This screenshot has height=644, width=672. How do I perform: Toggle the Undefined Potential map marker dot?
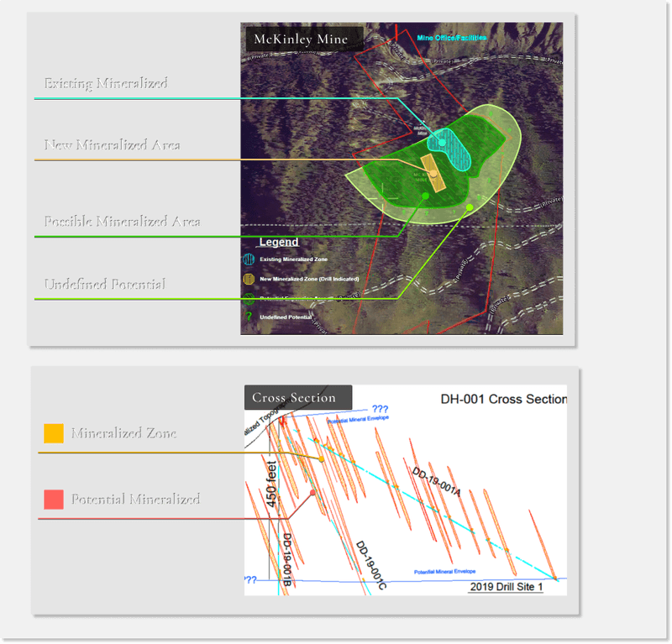pyautogui.click(x=470, y=207)
